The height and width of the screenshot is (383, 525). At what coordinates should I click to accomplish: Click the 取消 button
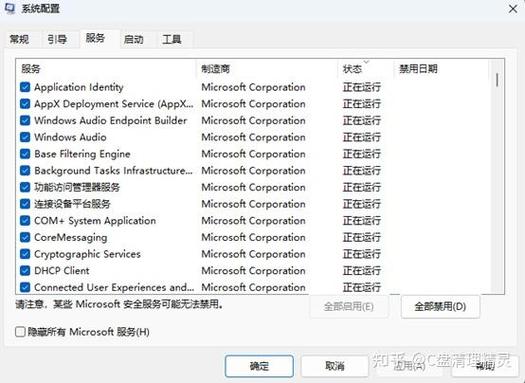tap(335, 366)
